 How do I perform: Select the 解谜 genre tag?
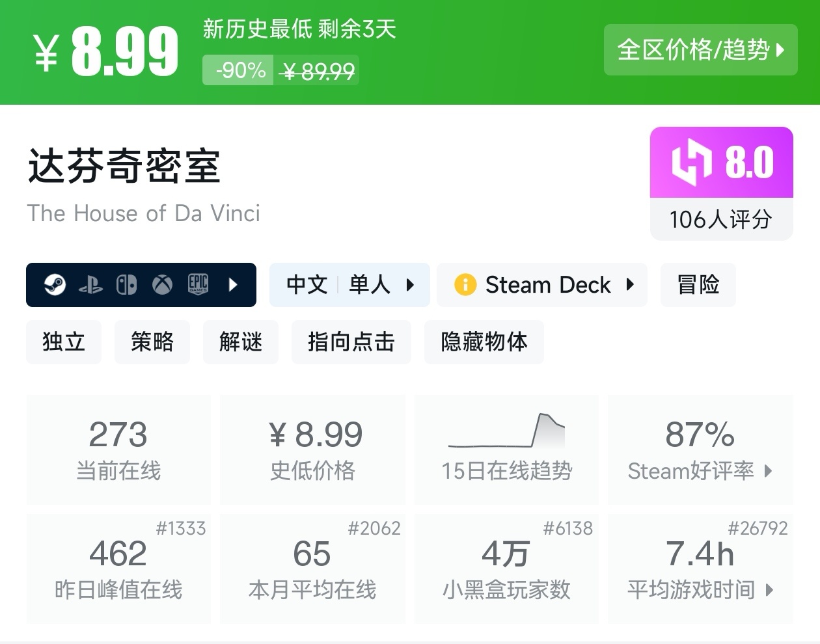click(x=240, y=342)
